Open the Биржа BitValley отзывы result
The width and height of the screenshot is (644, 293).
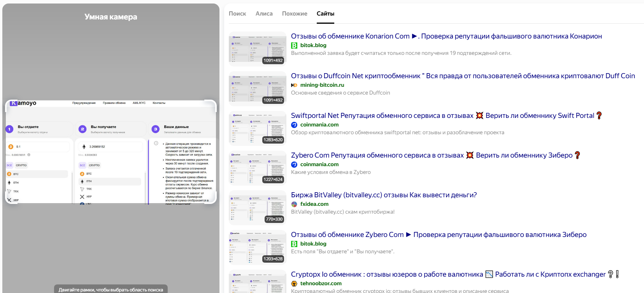click(x=384, y=195)
